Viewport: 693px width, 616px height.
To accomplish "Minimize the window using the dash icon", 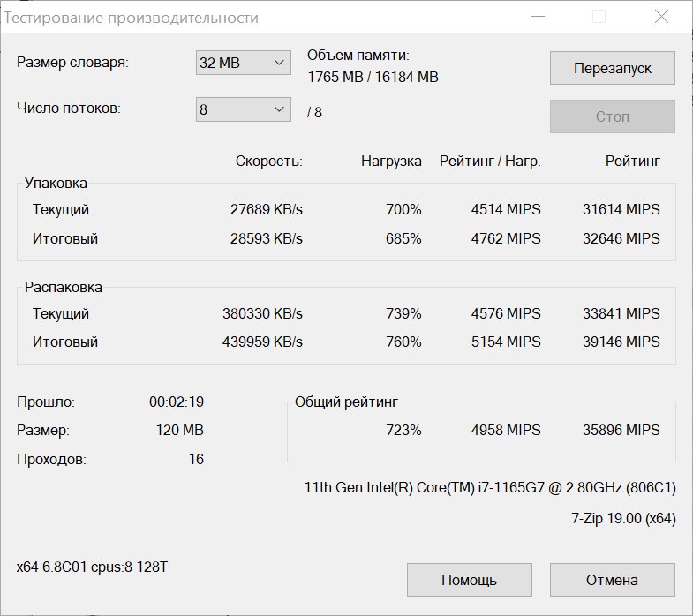I will pos(538,17).
